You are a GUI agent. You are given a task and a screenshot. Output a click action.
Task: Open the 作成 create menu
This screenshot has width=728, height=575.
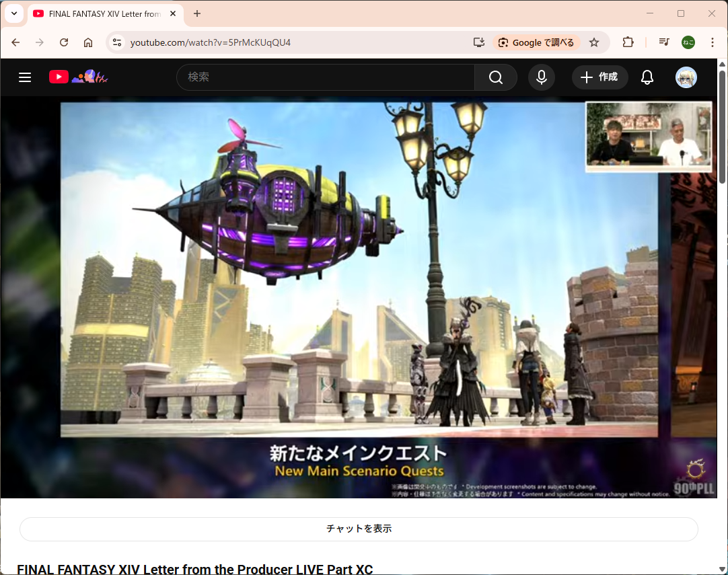[599, 77]
